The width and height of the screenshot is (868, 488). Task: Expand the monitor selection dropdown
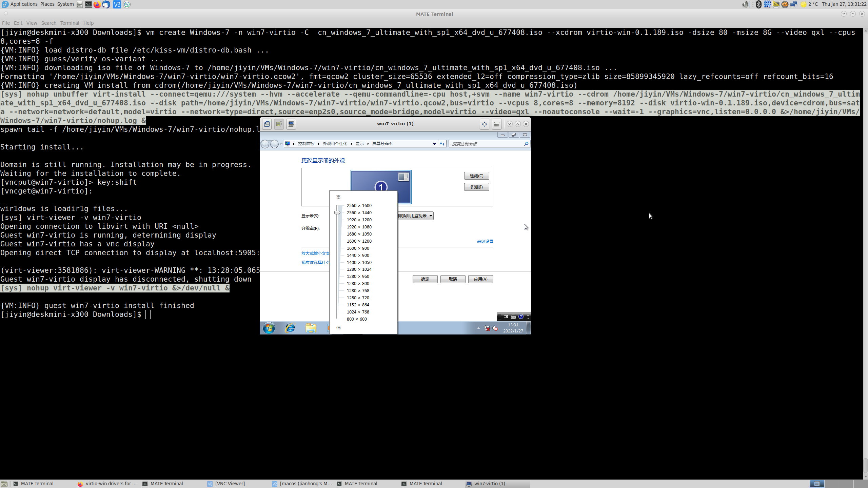coord(431,216)
